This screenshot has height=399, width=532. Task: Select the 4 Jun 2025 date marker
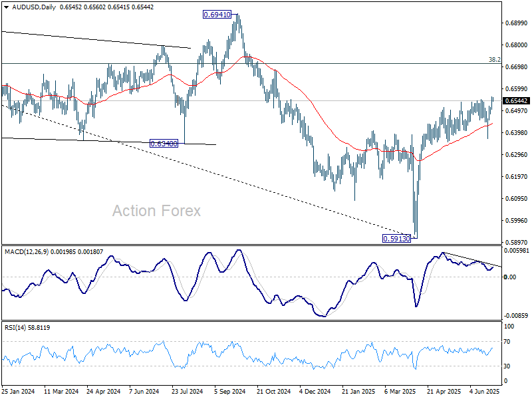coord(485,391)
